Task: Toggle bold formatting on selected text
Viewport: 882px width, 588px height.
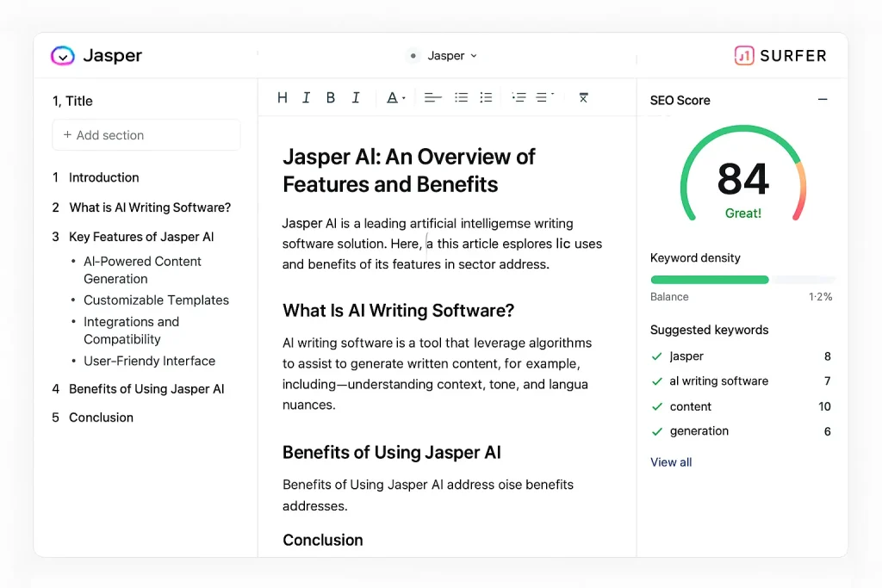Action: tap(330, 96)
